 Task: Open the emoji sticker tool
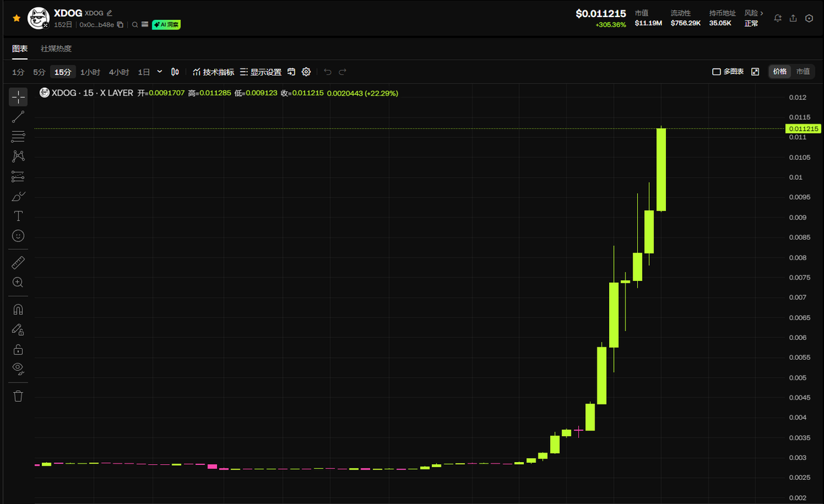coord(19,236)
